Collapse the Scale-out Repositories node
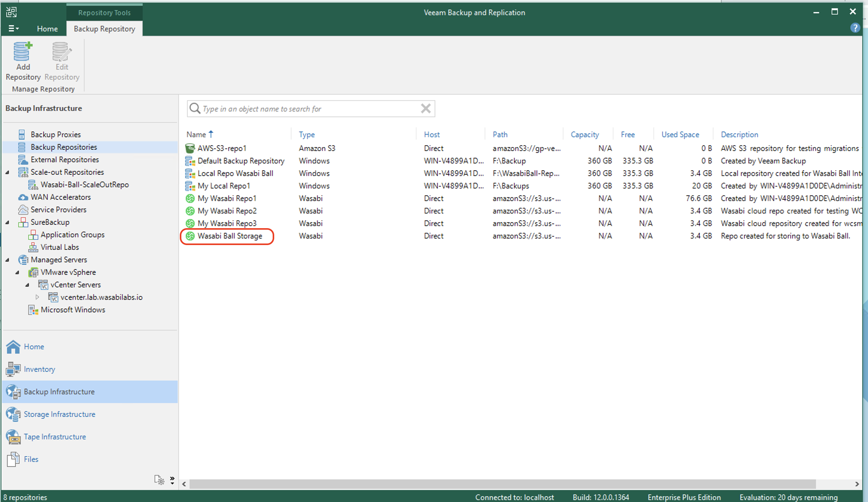The image size is (868, 502). pos(7,172)
